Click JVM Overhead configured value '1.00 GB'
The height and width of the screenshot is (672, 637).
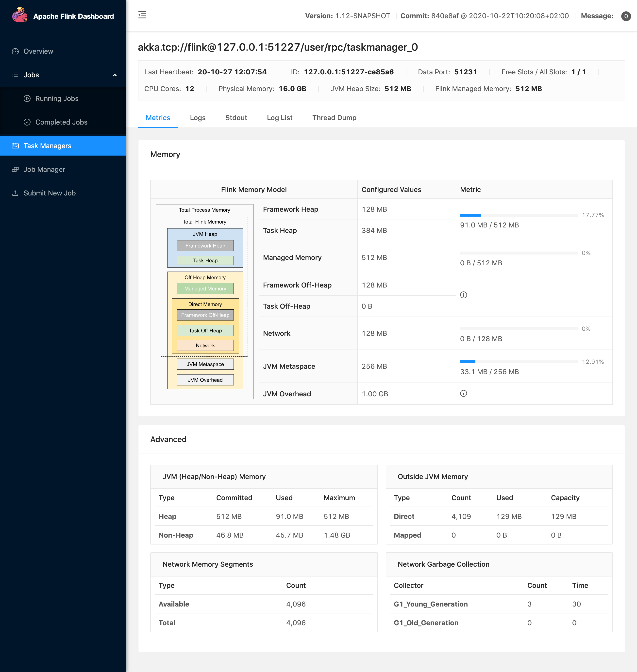click(375, 394)
